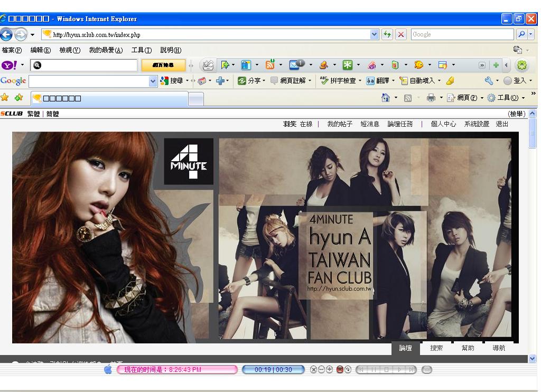
Task: Open the 網頁(P) page menu dropdown
Action: tap(465, 98)
